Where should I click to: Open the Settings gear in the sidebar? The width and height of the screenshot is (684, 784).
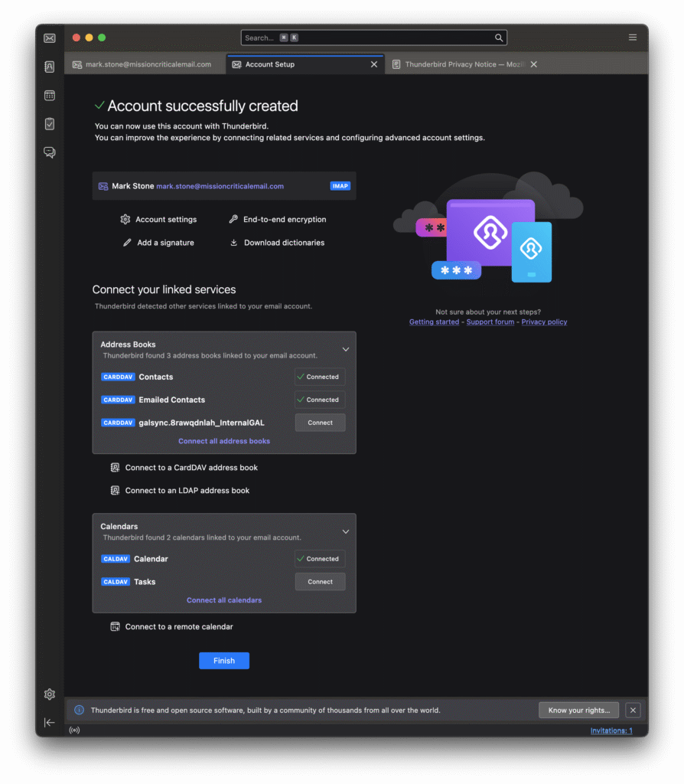(x=50, y=694)
